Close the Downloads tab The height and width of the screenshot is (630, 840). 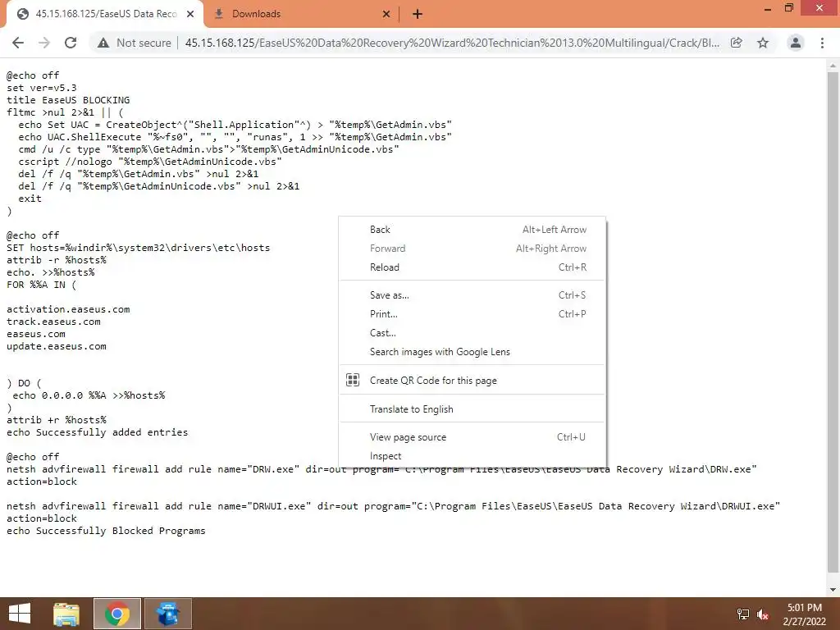386,14
